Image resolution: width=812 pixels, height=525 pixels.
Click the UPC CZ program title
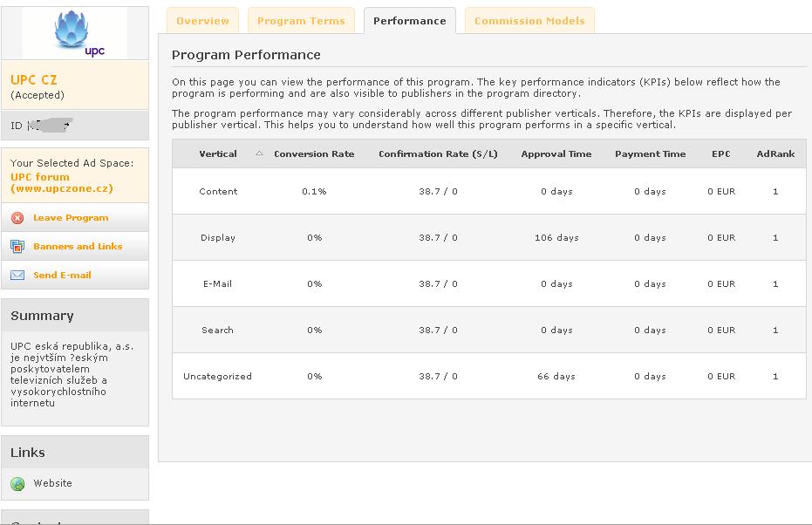point(34,79)
